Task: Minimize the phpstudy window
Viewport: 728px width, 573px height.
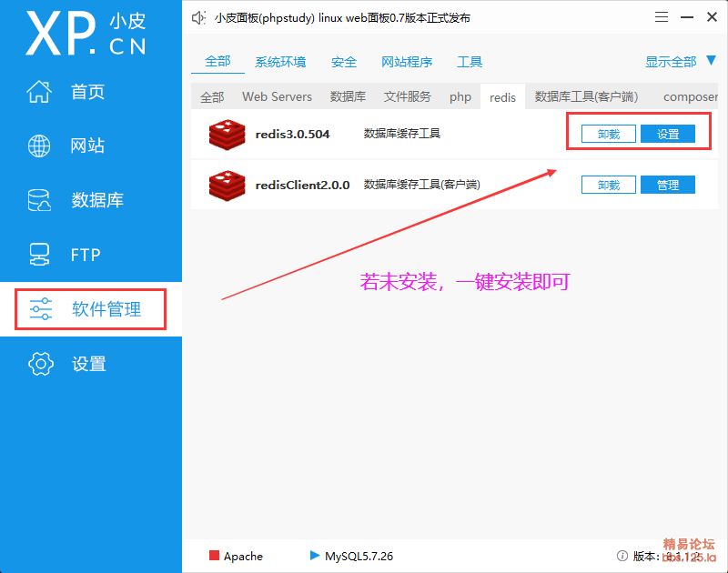Action: (687, 17)
